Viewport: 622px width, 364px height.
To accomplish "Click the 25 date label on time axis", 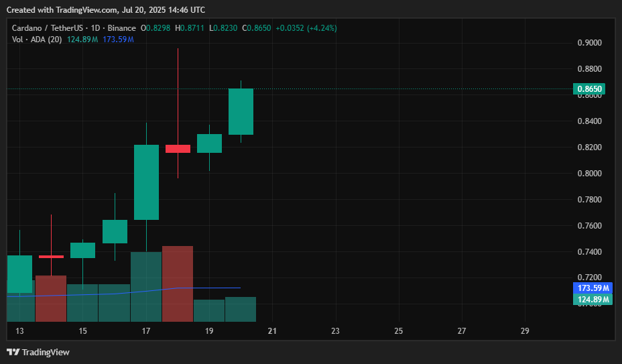I will 399,330.
